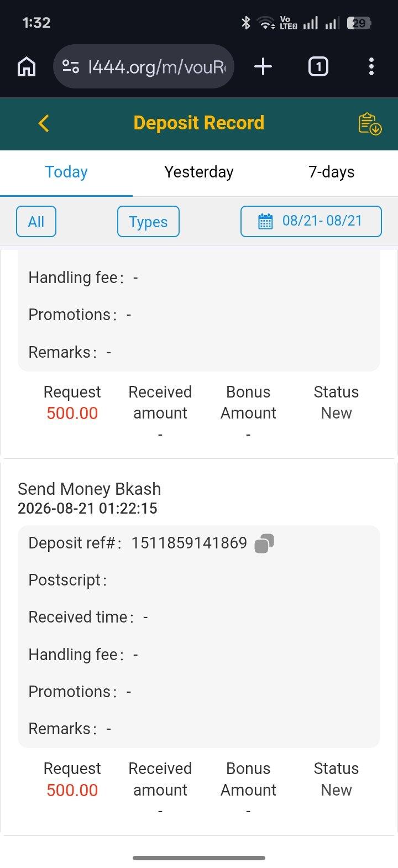Viewport: 398px width, 868px height.
Task: Tap the Deposit Record page title
Action: (x=199, y=123)
